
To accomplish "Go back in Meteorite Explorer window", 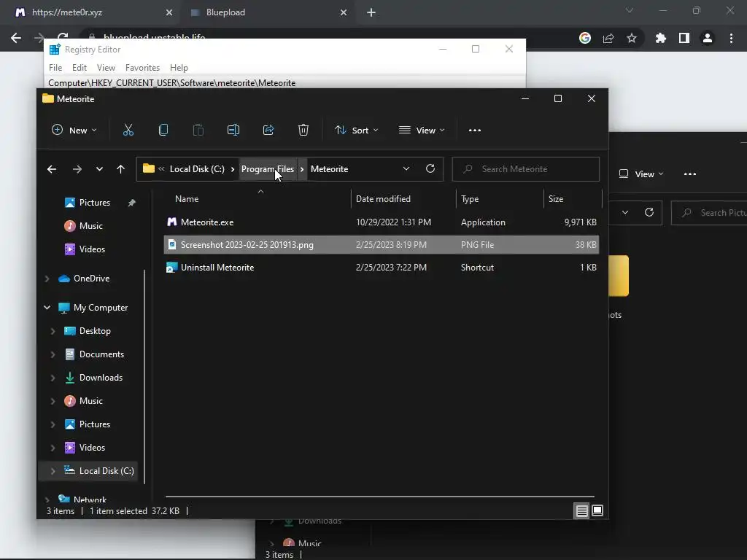I will (x=52, y=169).
